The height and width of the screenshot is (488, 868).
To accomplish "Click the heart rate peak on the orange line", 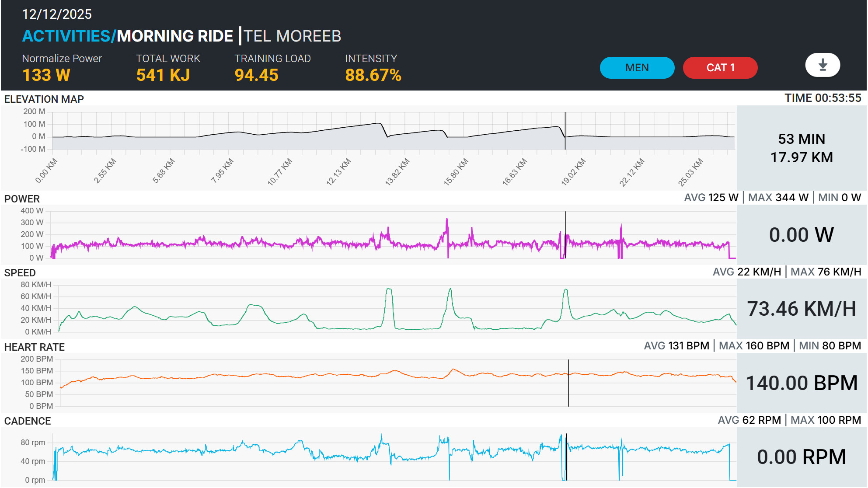I will [453, 370].
